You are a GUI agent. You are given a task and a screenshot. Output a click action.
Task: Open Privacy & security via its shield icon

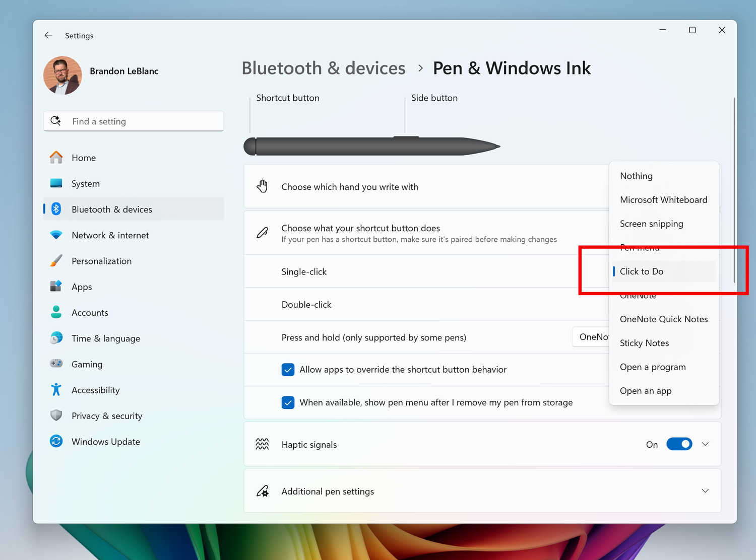pyautogui.click(x=56, y=415)
